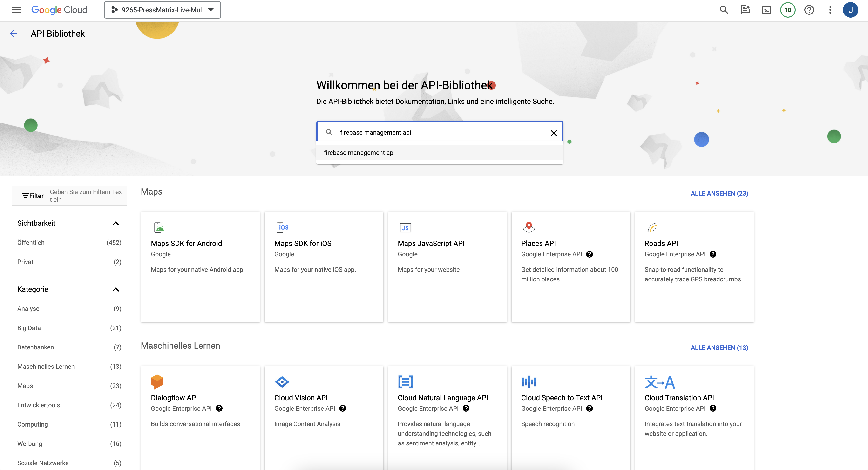Filter by Datenbanken category
The height and width of the screenshot is (470, 868).
click(69, 347)
